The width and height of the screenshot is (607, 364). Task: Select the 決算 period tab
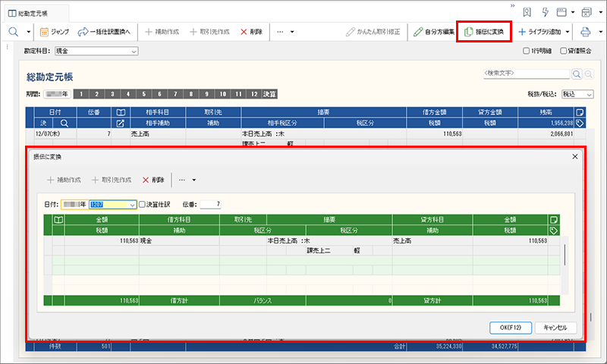pos(270,94)
